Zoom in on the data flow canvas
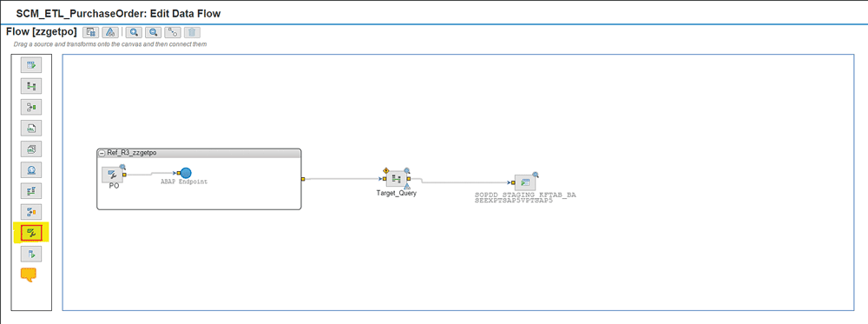The width and height of the screenshot is (868, 324). (x=134, y=32)
